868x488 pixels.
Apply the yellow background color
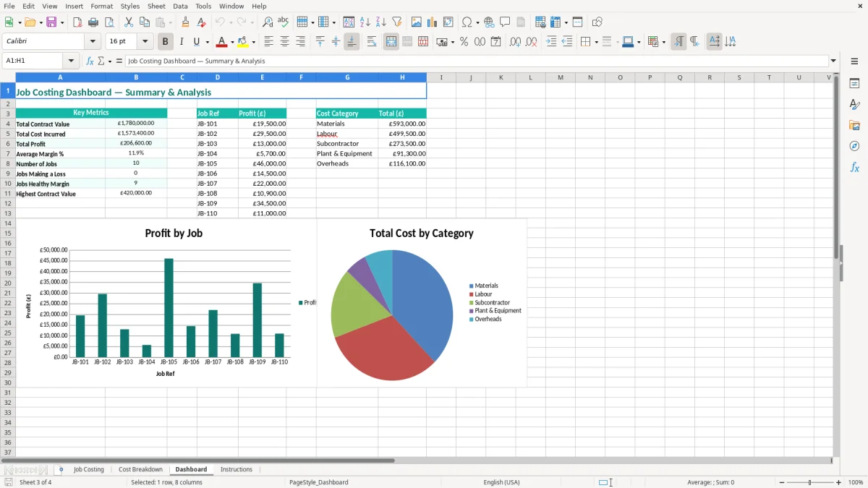click(243, 42)
